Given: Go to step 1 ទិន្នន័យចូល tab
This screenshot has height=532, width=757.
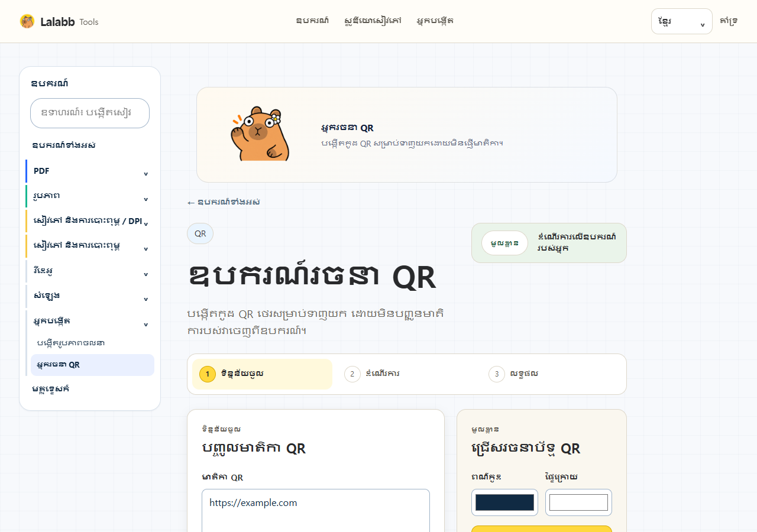Looking at the screenshot, I should (262, 374).
